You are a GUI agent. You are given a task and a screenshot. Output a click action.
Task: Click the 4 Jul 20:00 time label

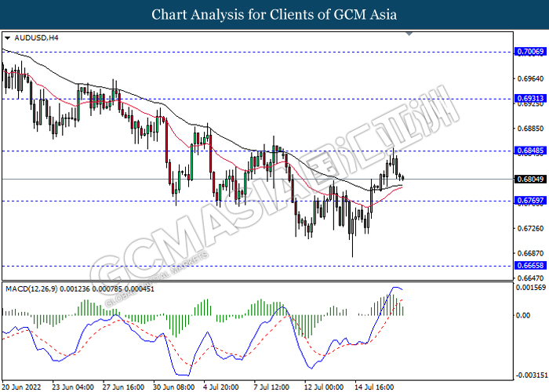[x=221, y=387]
